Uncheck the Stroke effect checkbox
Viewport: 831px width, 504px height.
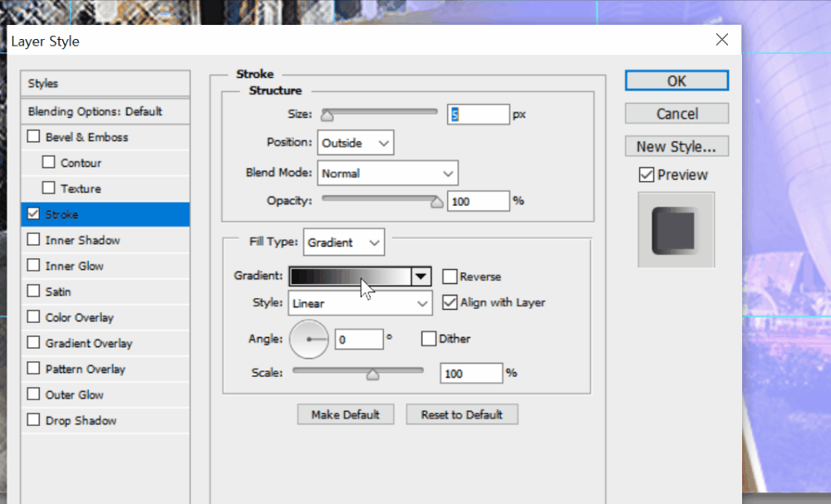tap(33, 214)
